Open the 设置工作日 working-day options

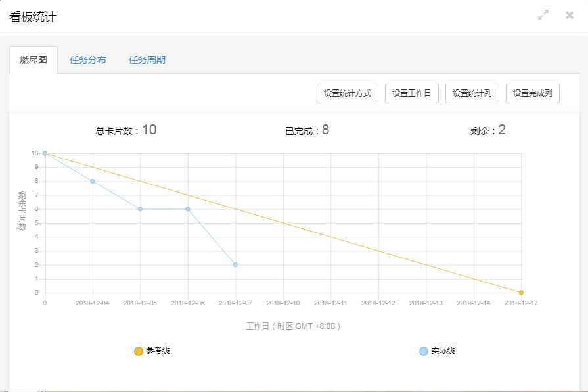point(411,93)
